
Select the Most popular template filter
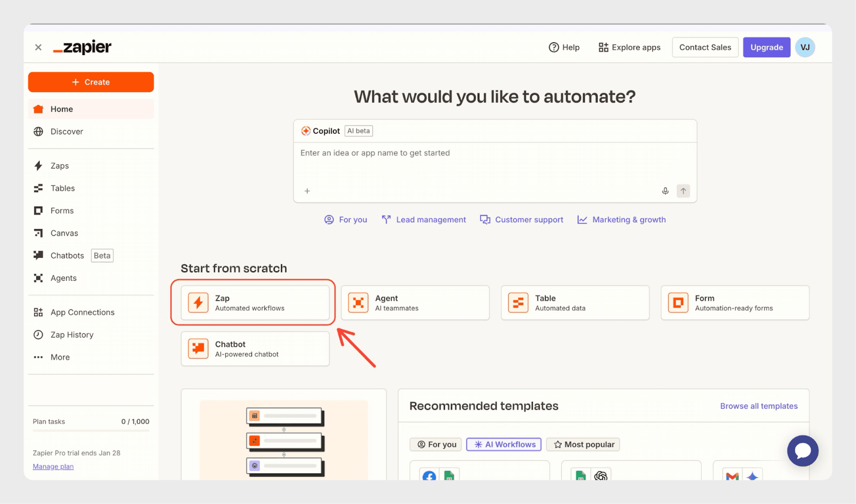coord(583,445)
